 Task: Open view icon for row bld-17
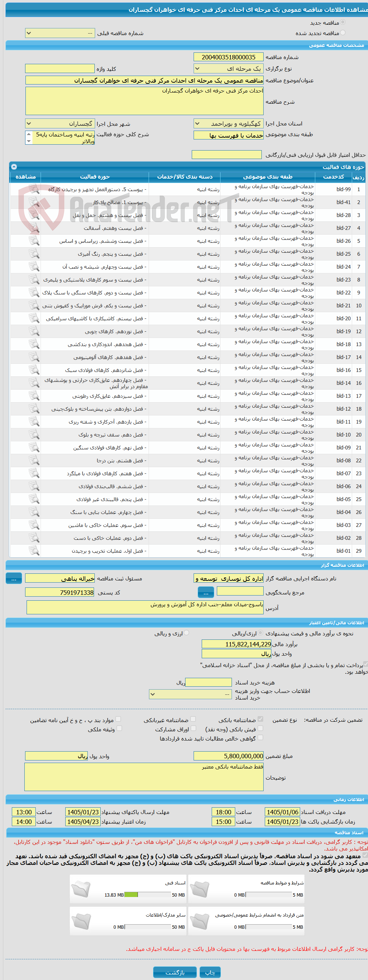click(34, 357)
